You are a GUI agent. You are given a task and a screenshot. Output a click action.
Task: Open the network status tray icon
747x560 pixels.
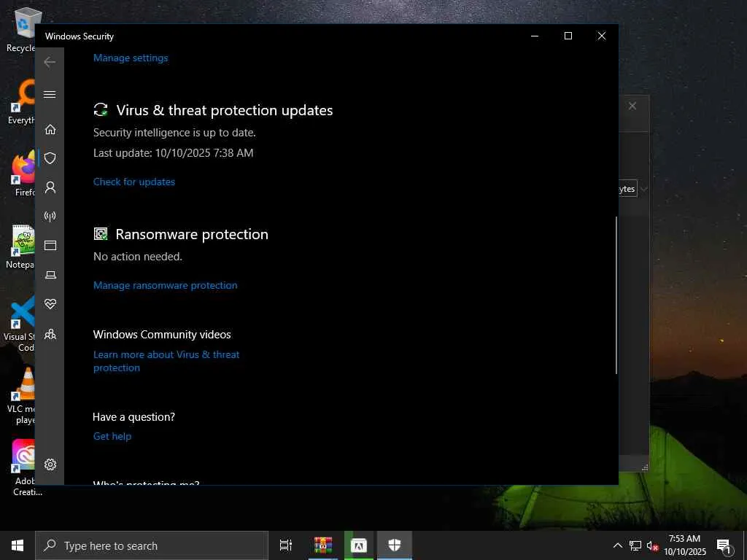click(635, 545)
